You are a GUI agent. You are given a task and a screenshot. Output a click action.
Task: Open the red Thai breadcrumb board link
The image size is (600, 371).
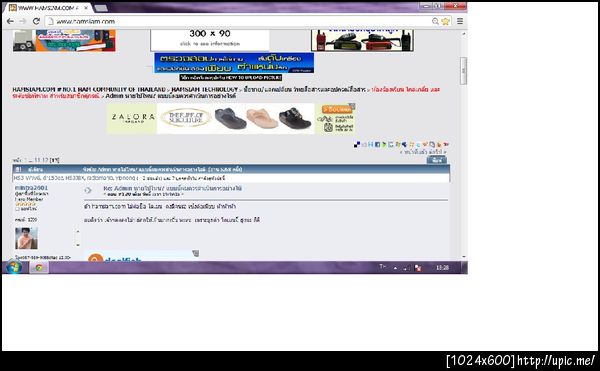point(406,89)
